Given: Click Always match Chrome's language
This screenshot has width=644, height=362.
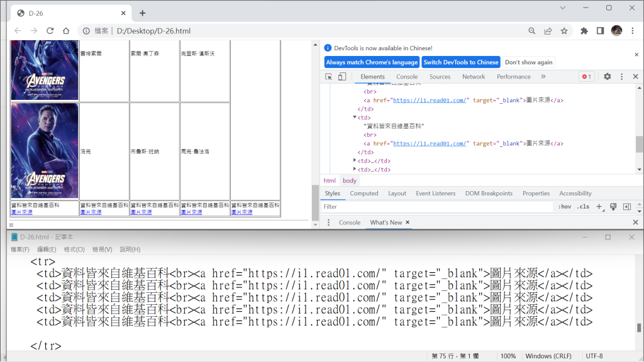Looking at the screenshot, I should [x=372, y=62].
